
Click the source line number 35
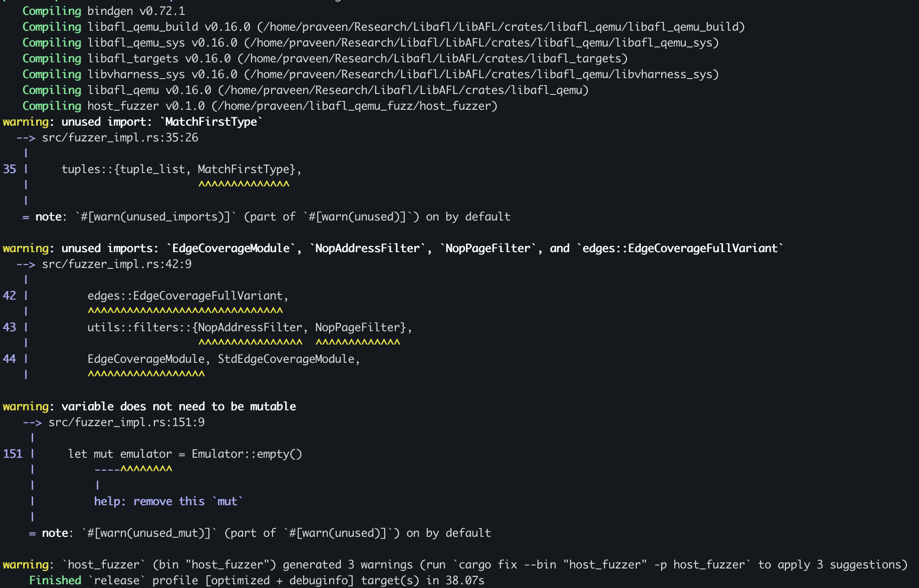(9, 169)
